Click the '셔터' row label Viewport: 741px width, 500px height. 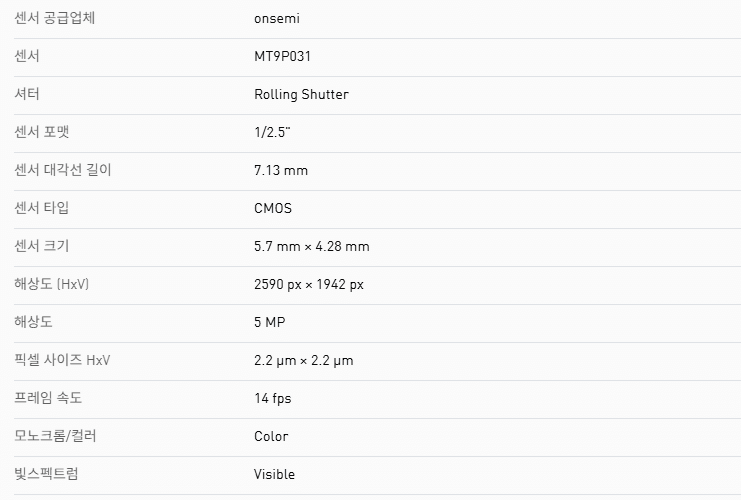pyautogui.click(x=27, y=94)
